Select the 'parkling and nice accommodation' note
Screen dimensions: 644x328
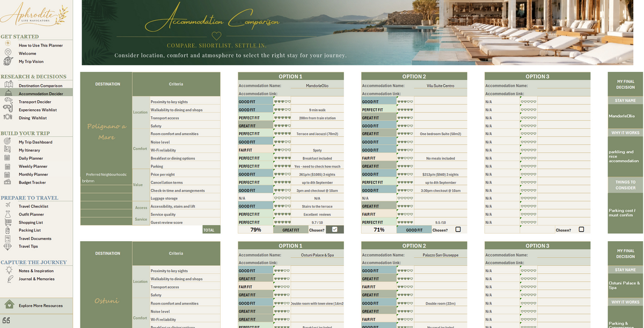625,156
